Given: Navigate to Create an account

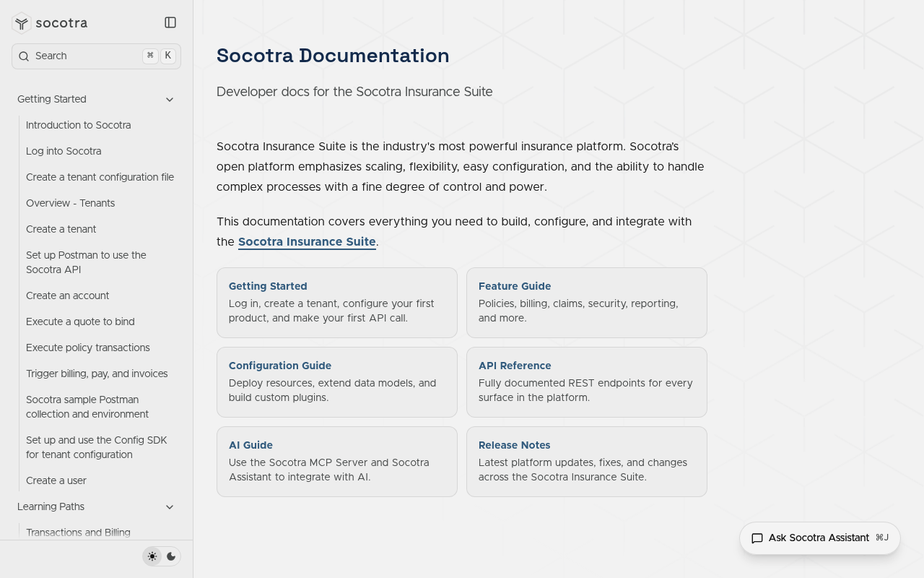Looking at the screenshot, I should point(68,296).
